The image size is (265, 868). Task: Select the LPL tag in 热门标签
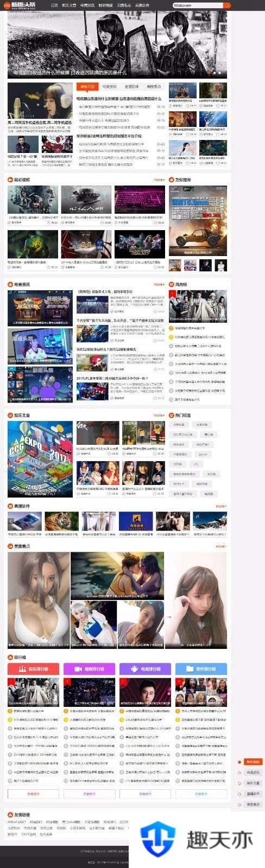coord(195,464)
